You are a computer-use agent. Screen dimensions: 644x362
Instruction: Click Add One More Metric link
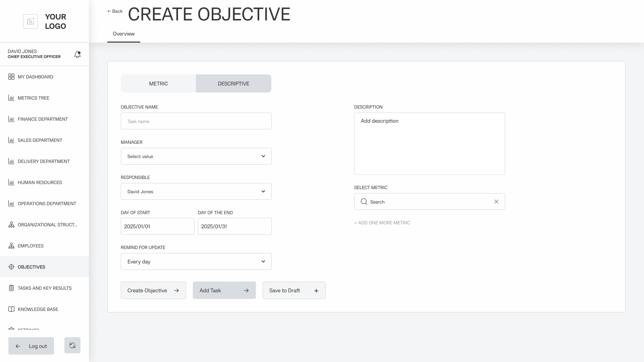[x=382, y=223]
